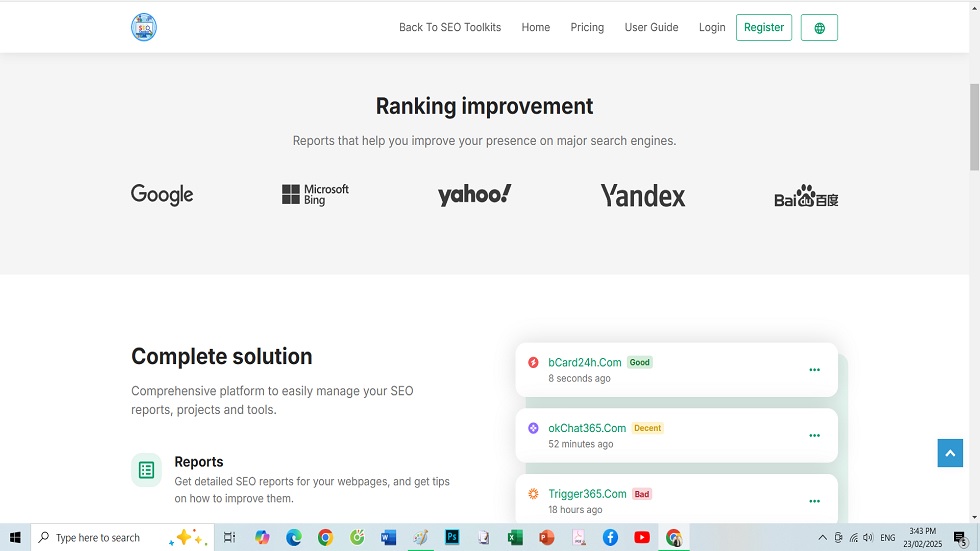
Task: Click the green Reports list icon
Action: click(146, 470)
